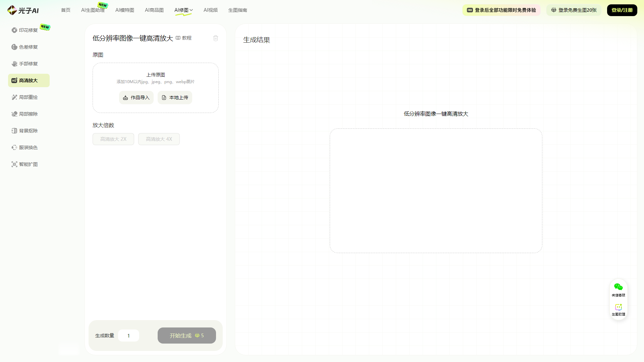Open the 色差修复 feature
The width and height of the screenshot is (644, 362).
coord(29,47)
